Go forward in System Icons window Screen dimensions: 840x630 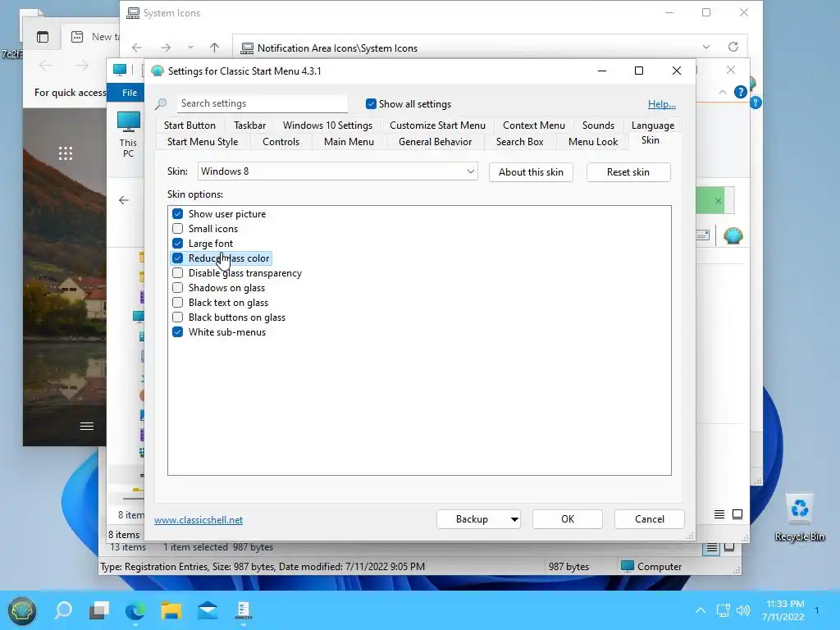tap(166, 48)
